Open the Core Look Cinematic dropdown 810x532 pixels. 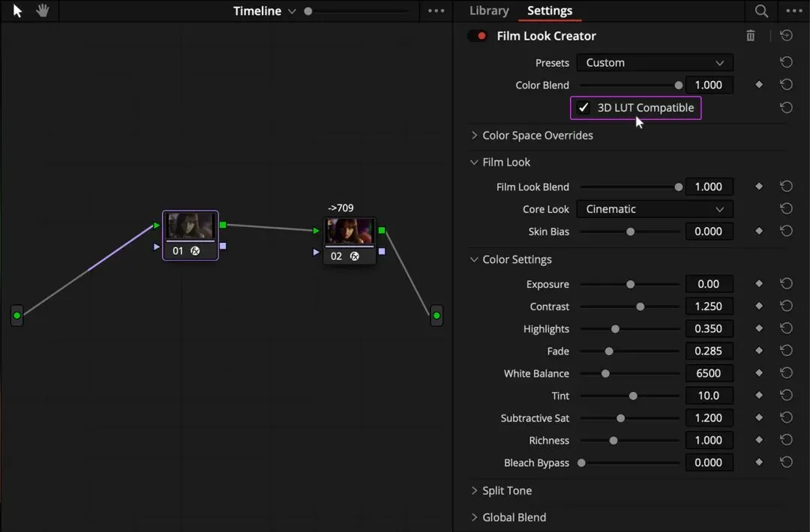coord(655,209)
